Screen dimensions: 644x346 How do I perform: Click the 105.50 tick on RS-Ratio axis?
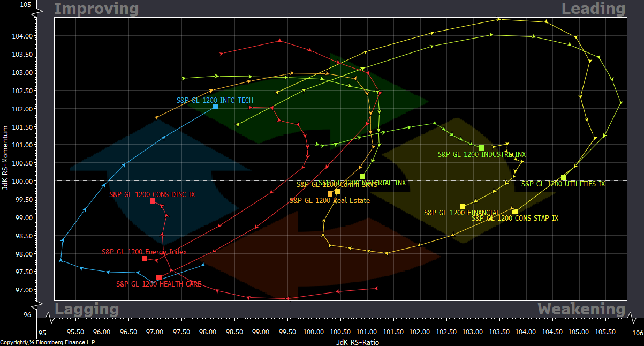604,332
